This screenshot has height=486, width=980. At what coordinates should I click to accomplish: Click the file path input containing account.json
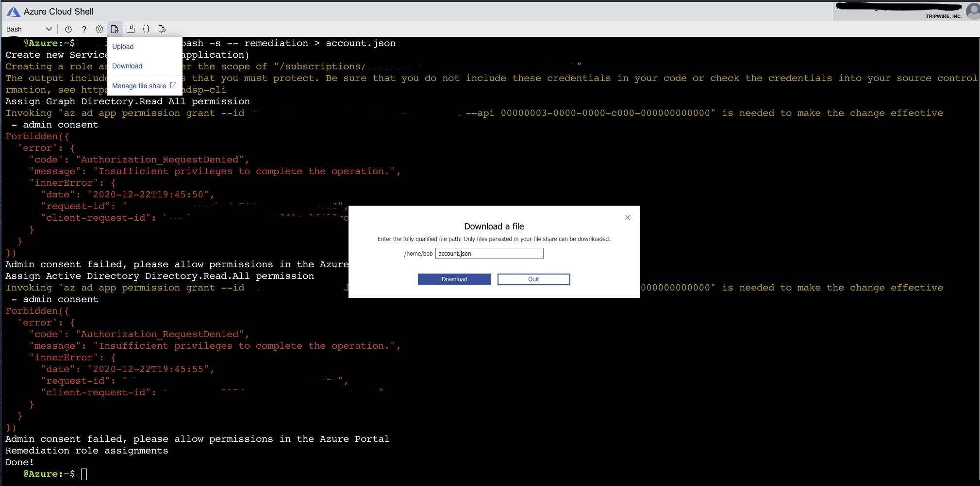[489, 253]
